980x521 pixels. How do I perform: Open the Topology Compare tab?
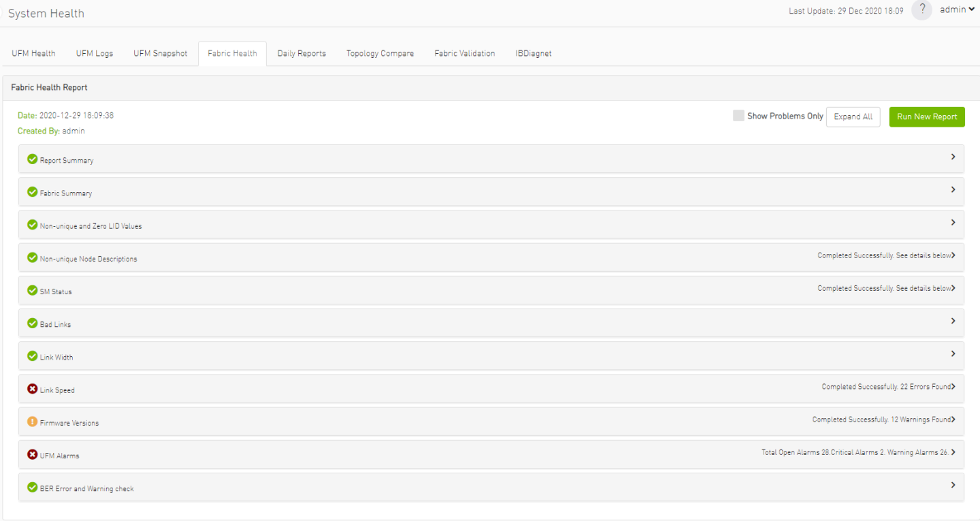pos(380,53)
